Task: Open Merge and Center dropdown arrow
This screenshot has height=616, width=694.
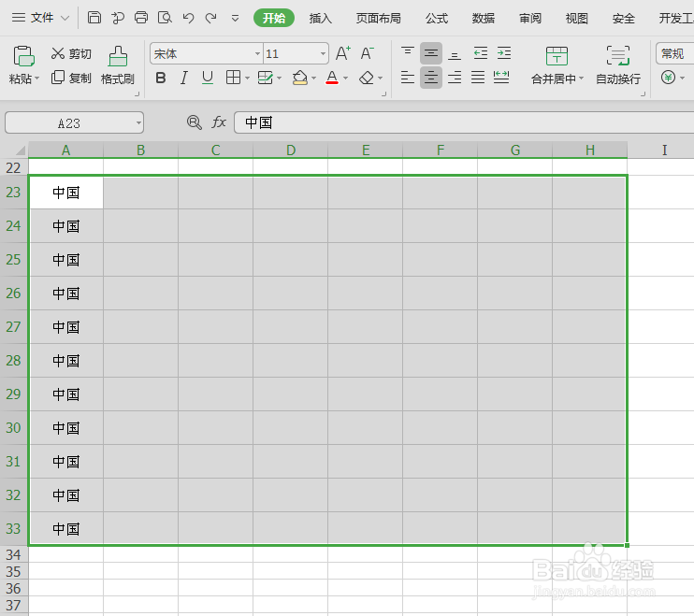Action: [x=581, y=79]
